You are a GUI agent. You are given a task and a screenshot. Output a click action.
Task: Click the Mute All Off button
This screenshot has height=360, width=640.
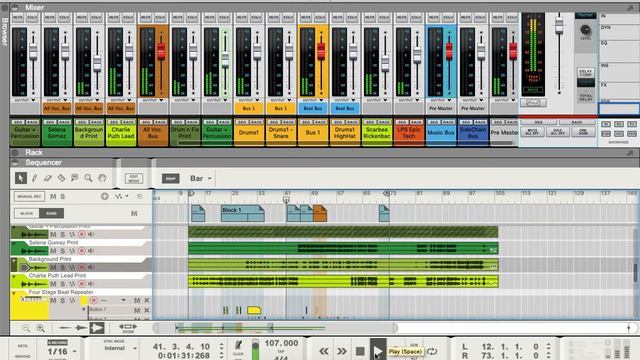pos(532,132)
